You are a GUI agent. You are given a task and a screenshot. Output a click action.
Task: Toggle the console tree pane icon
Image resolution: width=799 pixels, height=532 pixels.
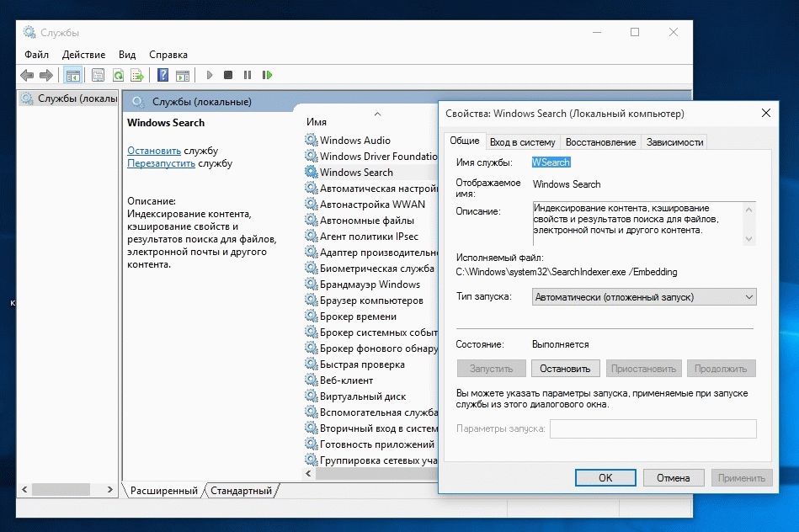(x=73, y=76)
